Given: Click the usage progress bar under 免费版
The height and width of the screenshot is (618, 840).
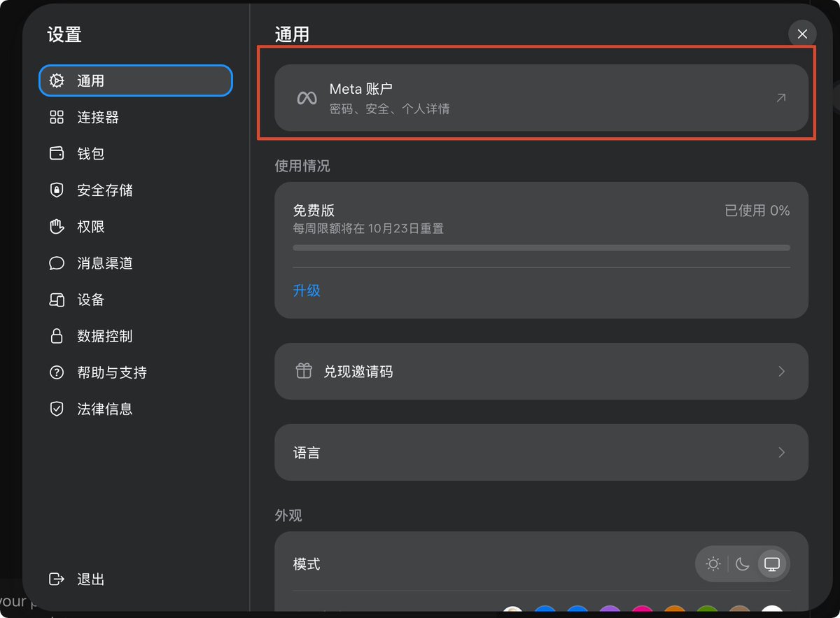Looking at the screenshot, I should pyautogui.click(x=541, y=248).
